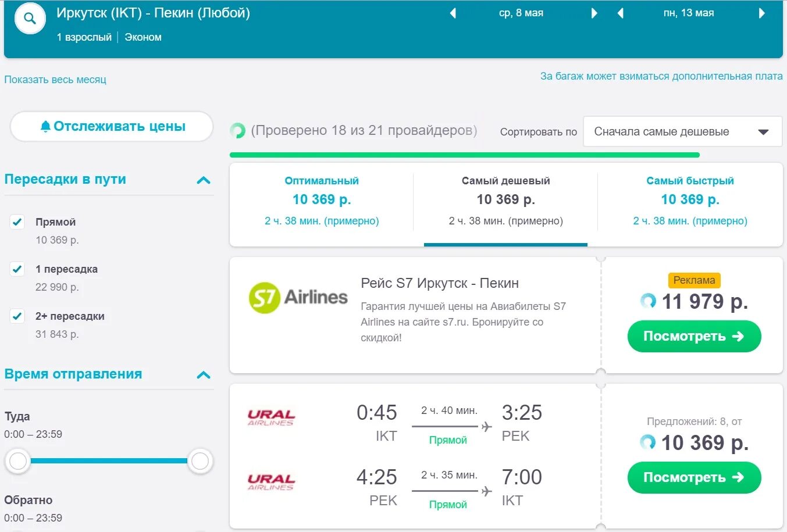Click Ural Airlines logo on outbound flight
This screenshot has height=532, width=787.
tap(271, 417)
